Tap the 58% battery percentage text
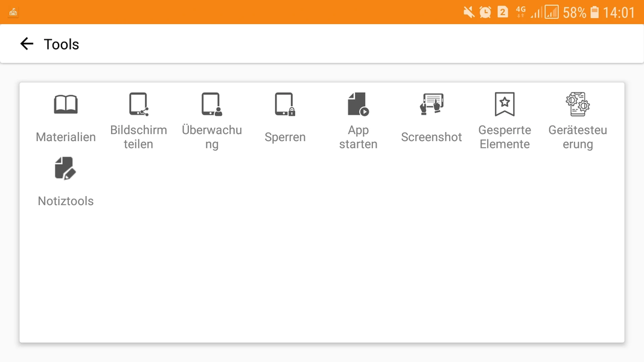644x362 pixels. [574, 12]
